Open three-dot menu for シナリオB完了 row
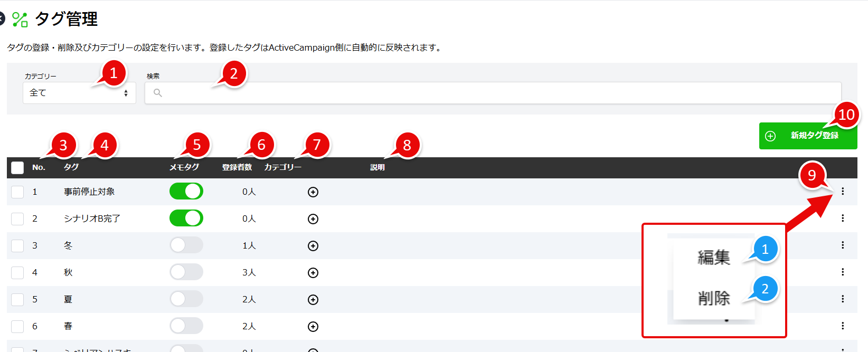Image resolution: width=868 pixels, height=352 pixels. tap(843, 218)
